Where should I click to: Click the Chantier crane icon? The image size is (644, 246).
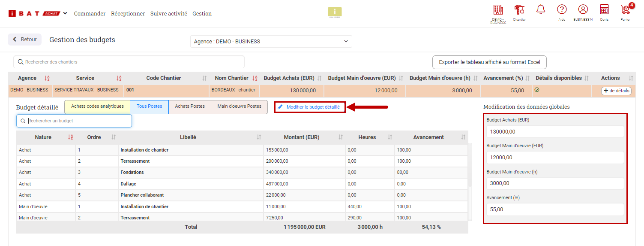point(519,10)
